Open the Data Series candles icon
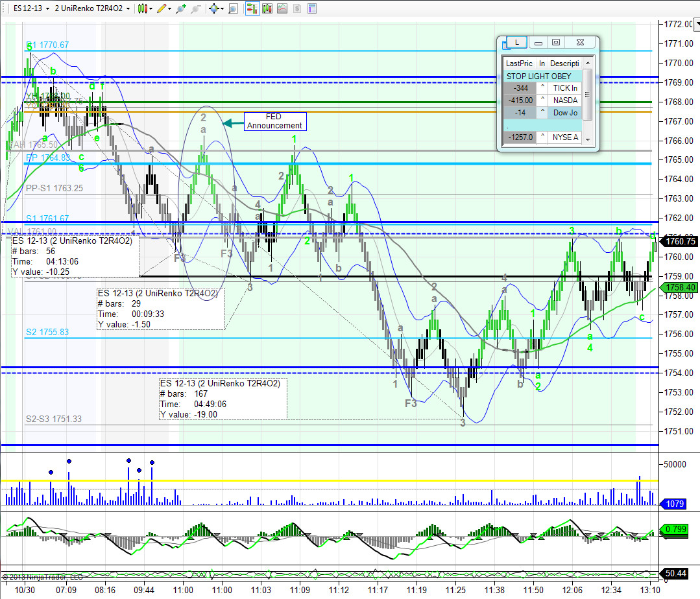Viewport: 700px width, 599px height. [267, 8]
